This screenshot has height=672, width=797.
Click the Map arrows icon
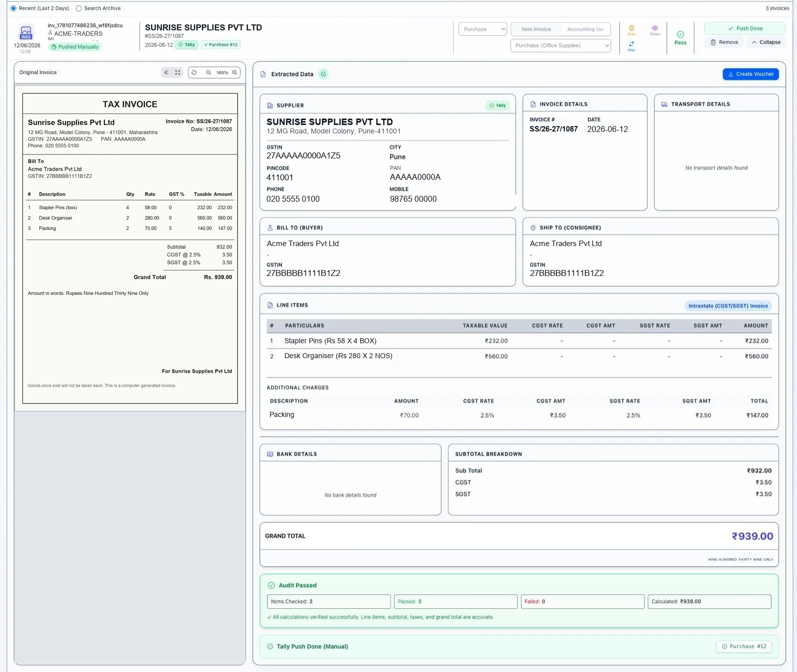click(631, 44)
